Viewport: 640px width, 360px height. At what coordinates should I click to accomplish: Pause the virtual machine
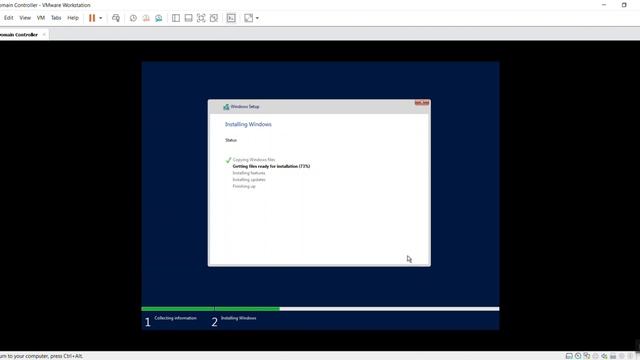(x=92, y=18)
